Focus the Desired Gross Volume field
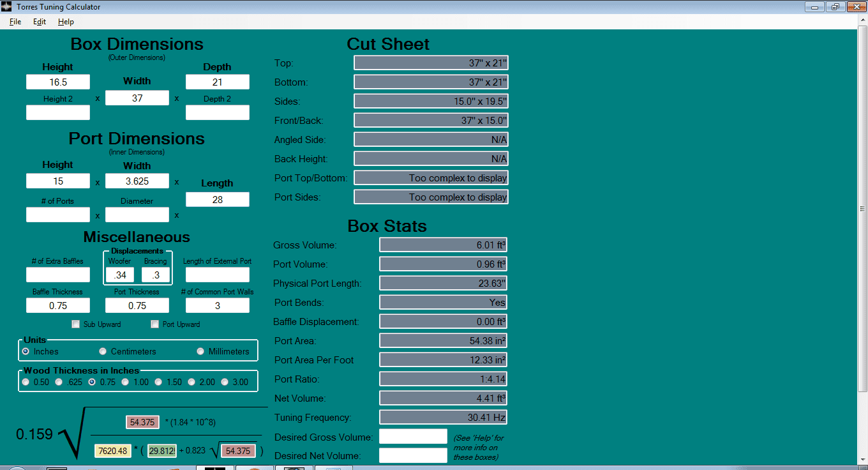 [x=413, y=436]
